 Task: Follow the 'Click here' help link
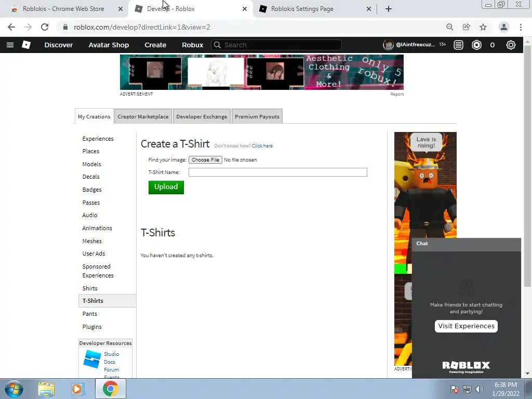(x=262, y=146)
